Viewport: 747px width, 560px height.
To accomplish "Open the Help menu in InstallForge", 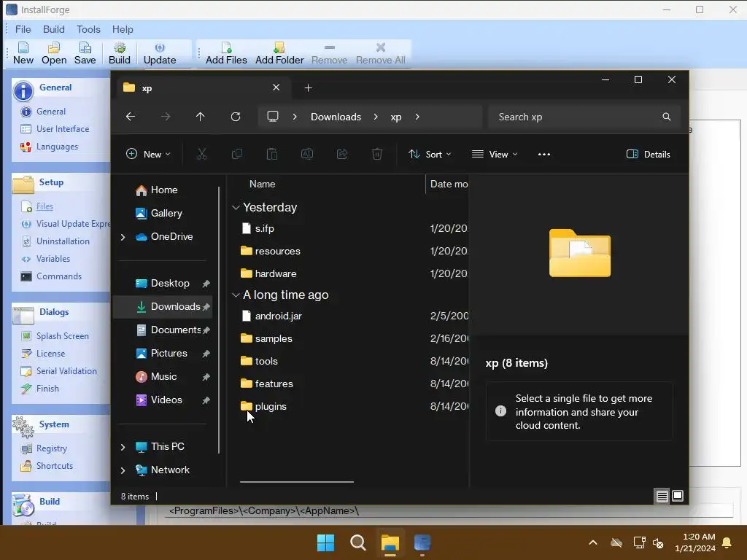I will pos(123,29).
